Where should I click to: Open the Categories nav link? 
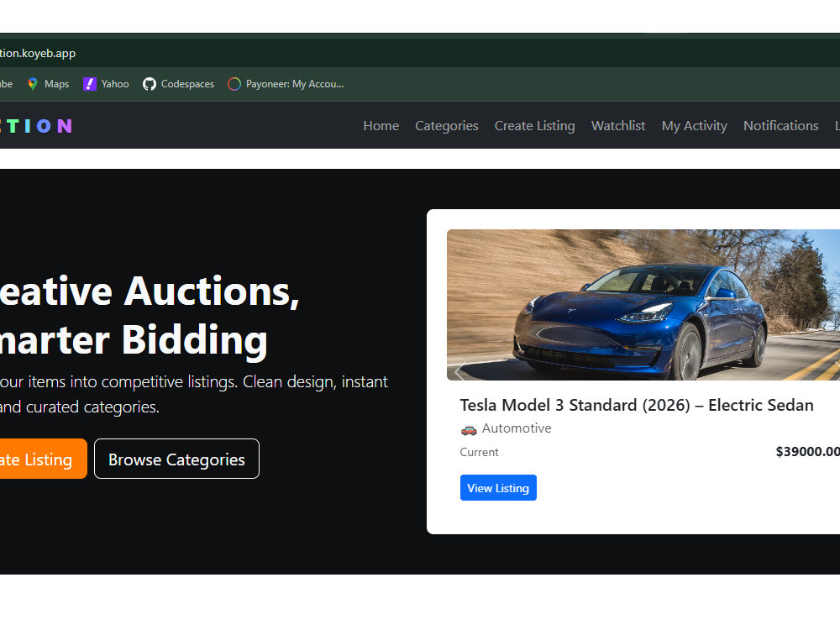446,126
